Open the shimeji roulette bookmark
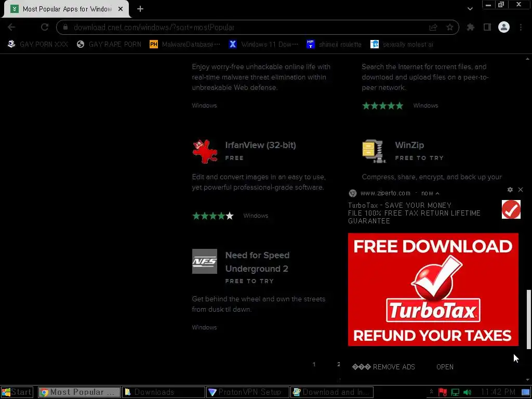Image resolution: width=532 pixels, height=399 pixels. 334,45
